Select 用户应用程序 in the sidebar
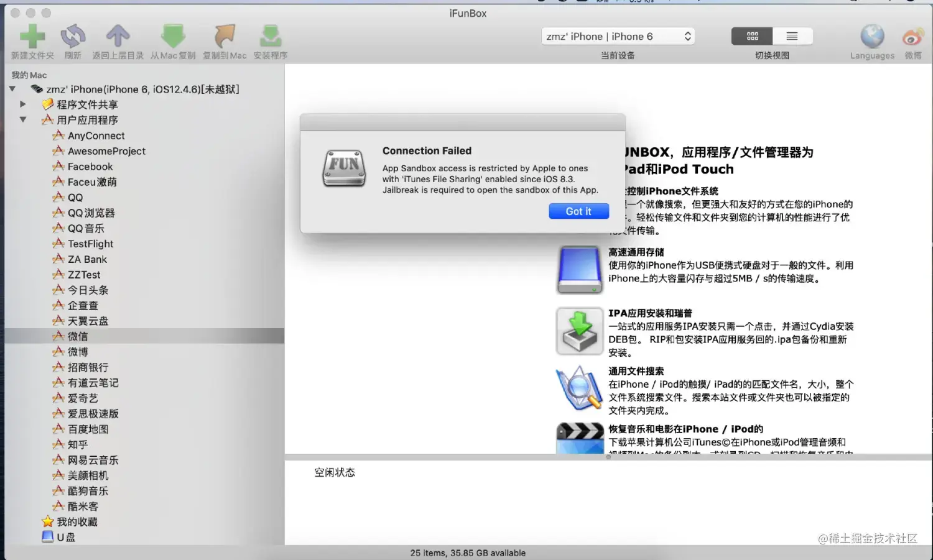 87,120
